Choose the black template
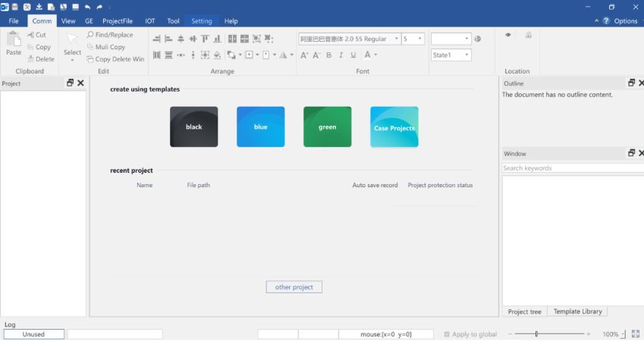 194,127
